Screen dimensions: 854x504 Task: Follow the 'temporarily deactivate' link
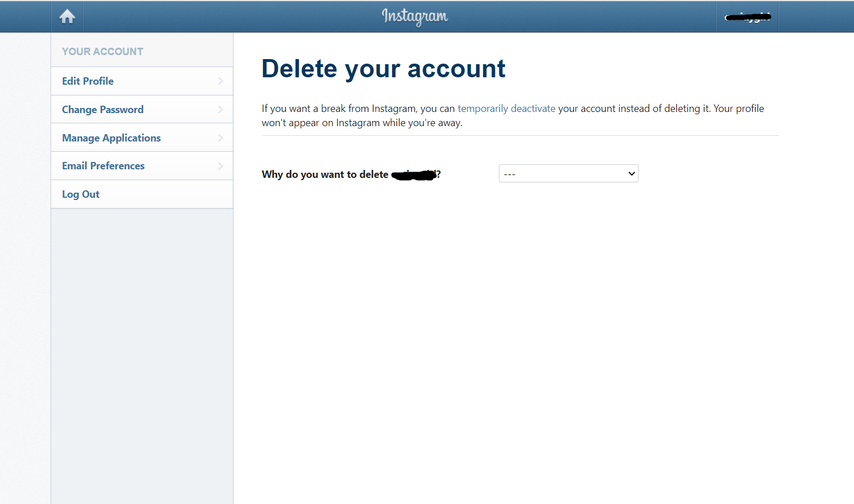(x=506, y=109)
